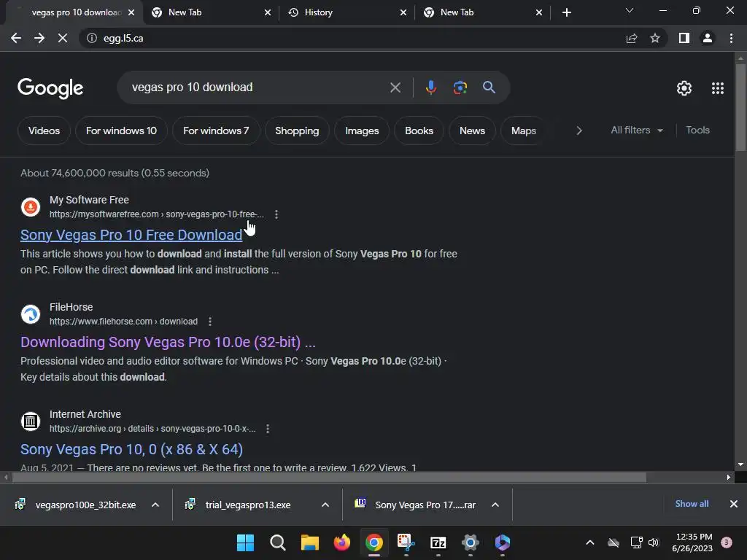Open the Chrome side panel
The image size is (747, 560).
[684, 38]
